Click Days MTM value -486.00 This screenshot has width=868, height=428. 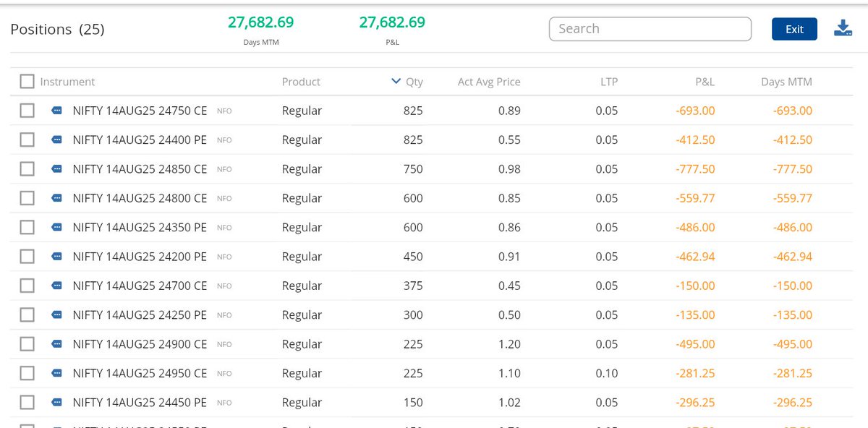792,227
